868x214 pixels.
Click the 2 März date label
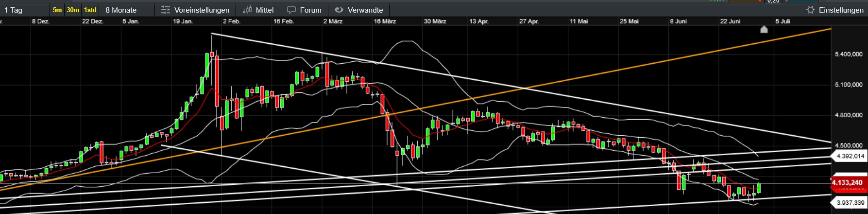click(x=333, y=21)
